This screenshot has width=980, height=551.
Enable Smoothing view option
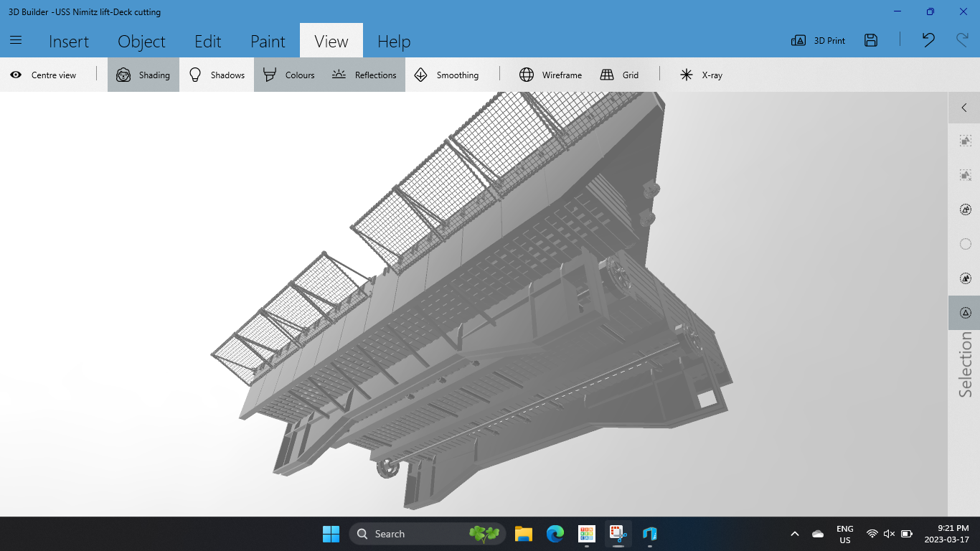(x=446, y=75)
